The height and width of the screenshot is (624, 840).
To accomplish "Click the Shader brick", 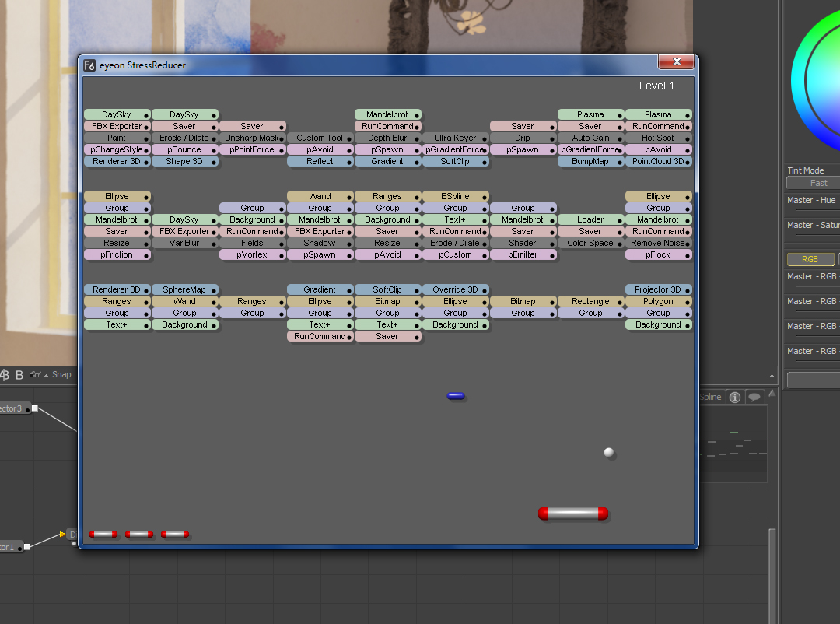I will (x=523, y=244).
